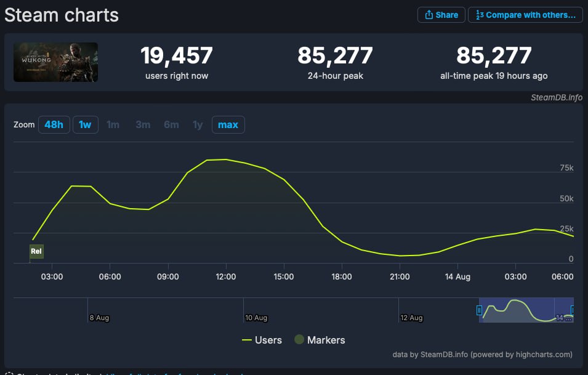Select the max zoom range
The image size is (588, 375).
228,125
